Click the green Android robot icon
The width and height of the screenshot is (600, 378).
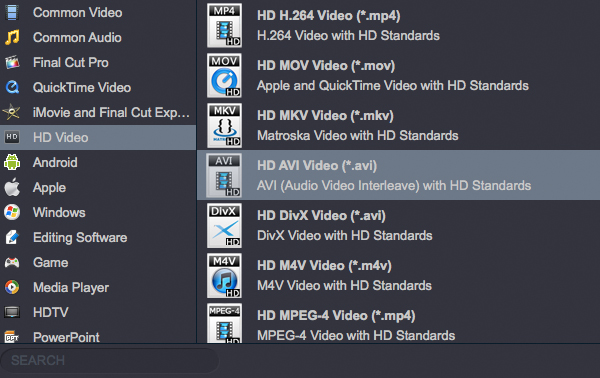[x=12, y=162]
